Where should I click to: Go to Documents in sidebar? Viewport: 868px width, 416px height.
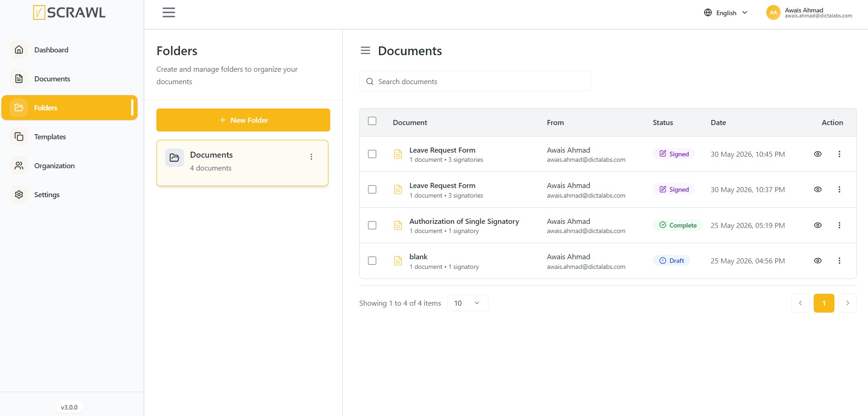69,79
